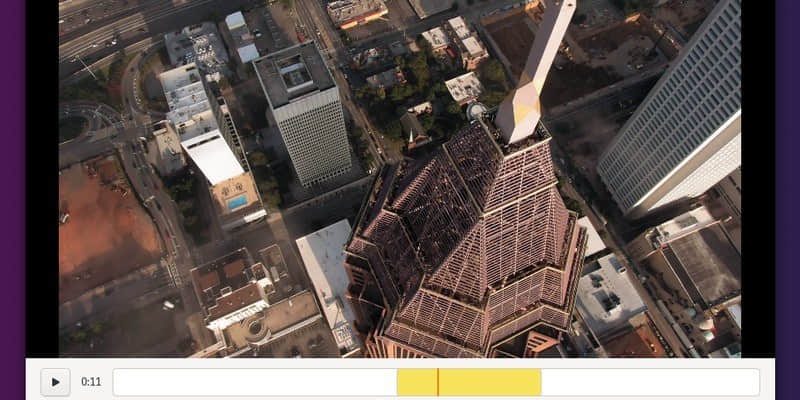This screenshot has width=800, height=400.
Task: Click the aerial video preview frame
Action: 400,178
